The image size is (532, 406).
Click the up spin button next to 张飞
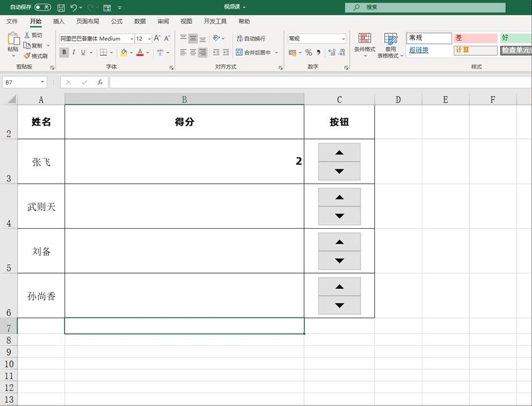pos(339,152)
